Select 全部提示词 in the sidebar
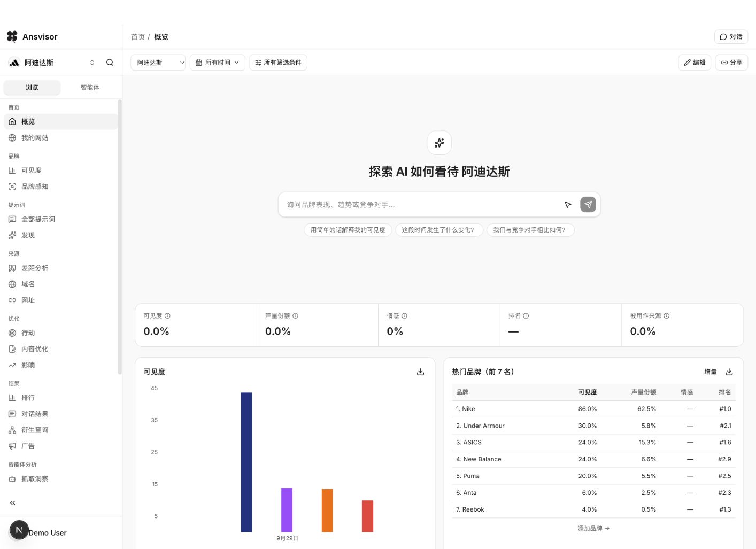Image resolution: width=756 pixels, height=549 pixels. (x=61, y=219)
